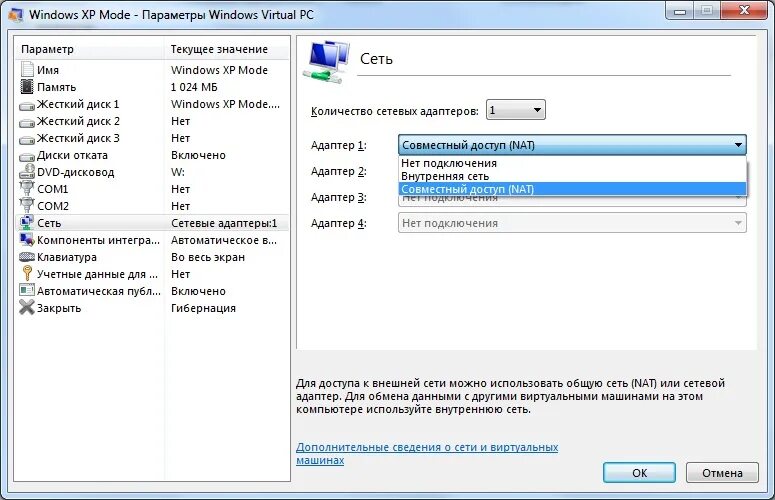
Task: Select the COM1 row
Action: (152, 189)
